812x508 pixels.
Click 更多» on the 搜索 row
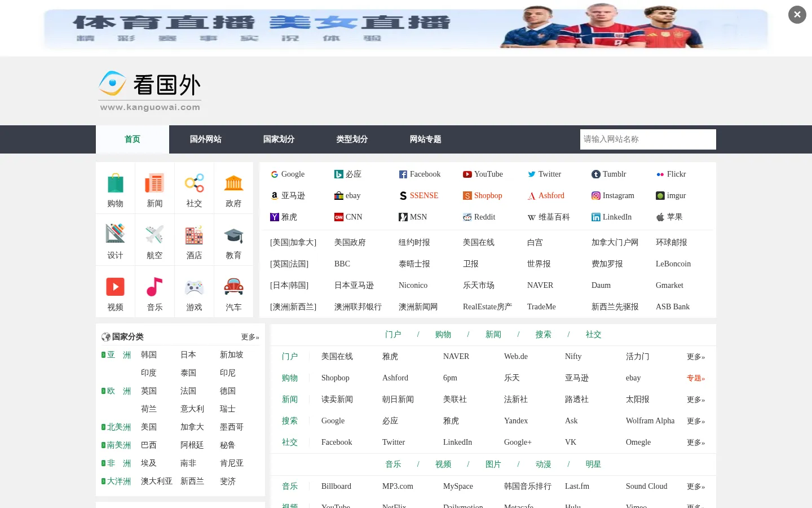pos(696,421)
